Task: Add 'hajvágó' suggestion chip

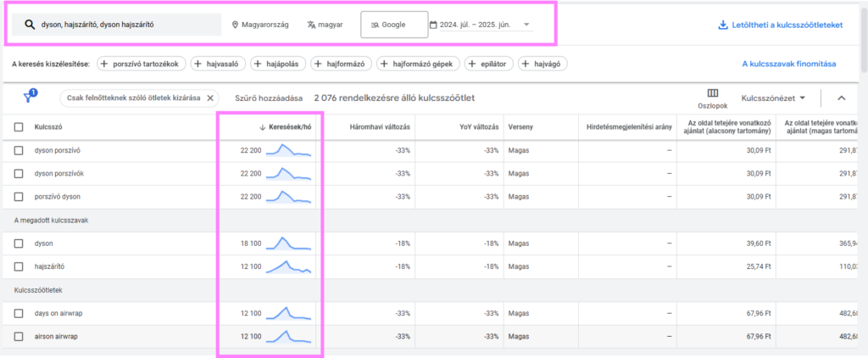Action: tap(542, 64)
